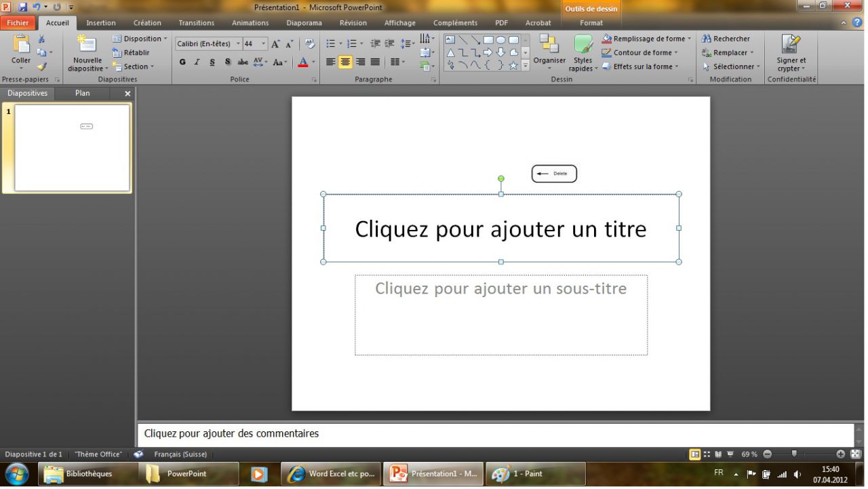Toggle bold (G) formatting
868x489 pixels.
coord(182,62)
